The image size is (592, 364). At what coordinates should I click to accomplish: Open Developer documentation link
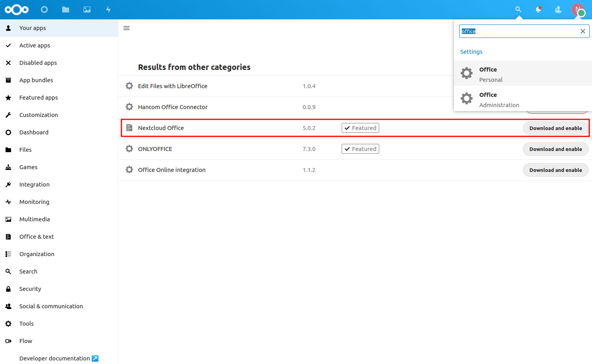(x=59, y=358)
